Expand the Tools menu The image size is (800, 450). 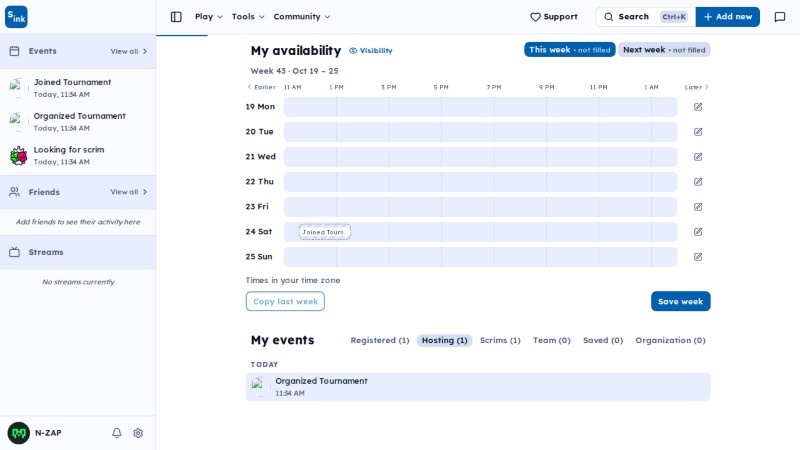(248, 17)
